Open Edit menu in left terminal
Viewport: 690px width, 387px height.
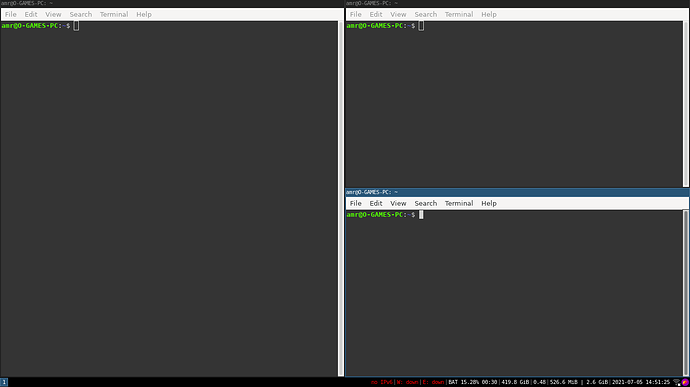30,15
